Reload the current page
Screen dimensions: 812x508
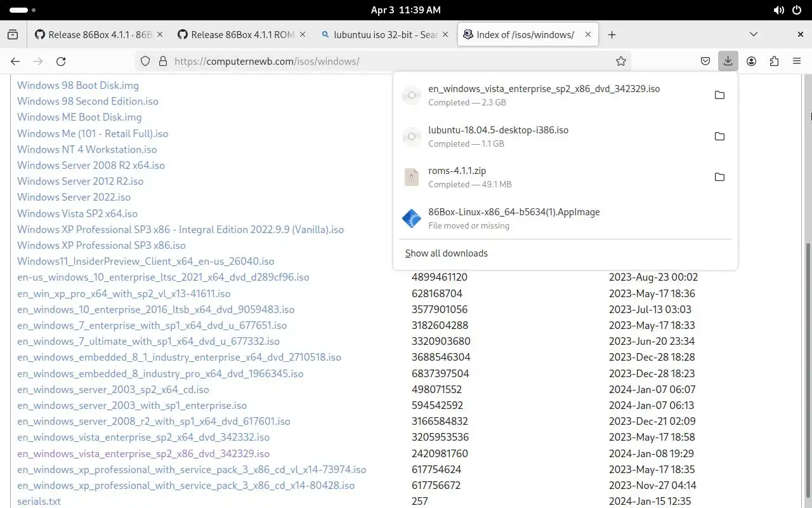61,61
